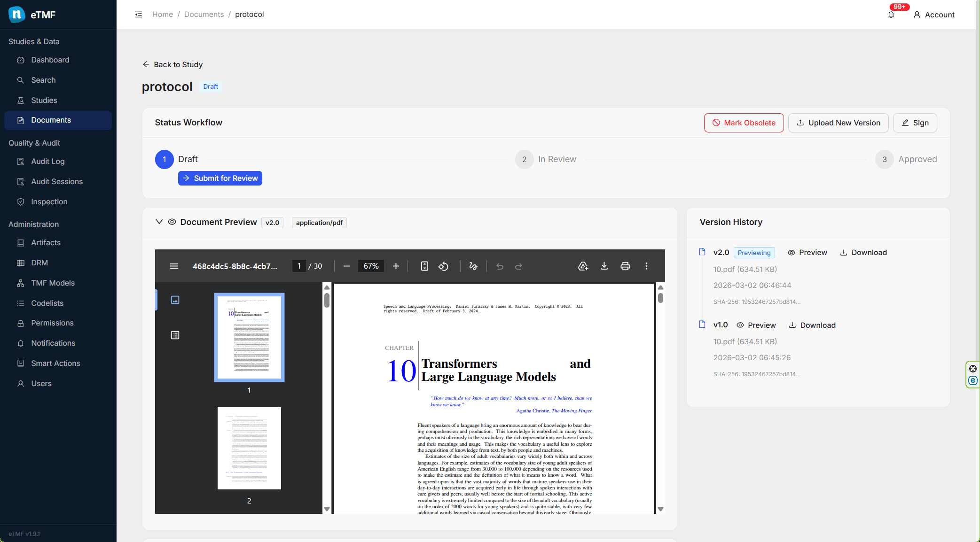Download version v1.0
This screenshot has height=542, width=980.
tap(812, 325)
